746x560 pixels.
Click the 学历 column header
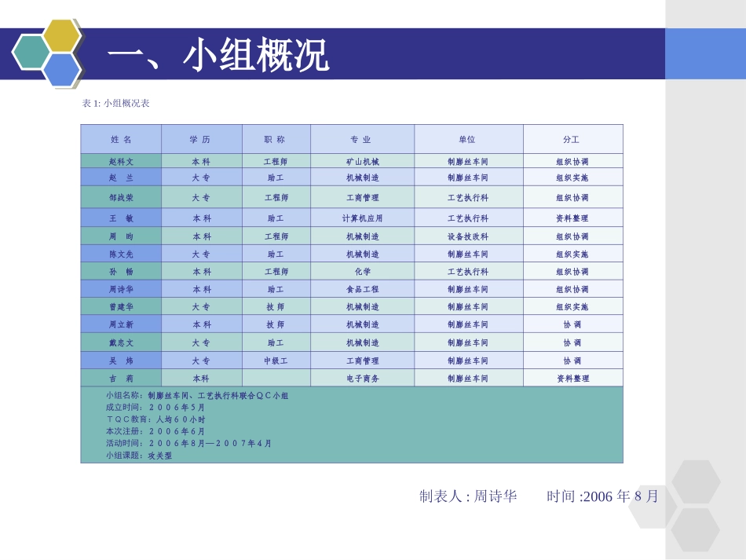coord(202,139)
